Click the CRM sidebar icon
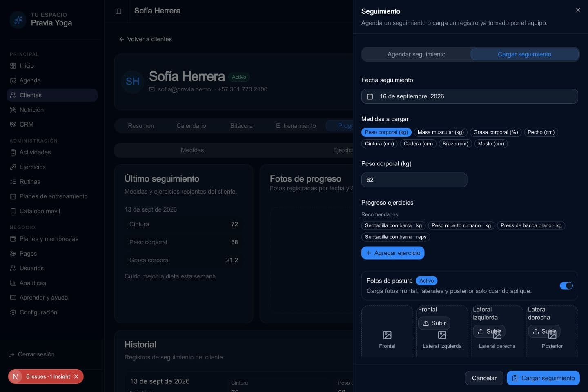 point(13,125)
